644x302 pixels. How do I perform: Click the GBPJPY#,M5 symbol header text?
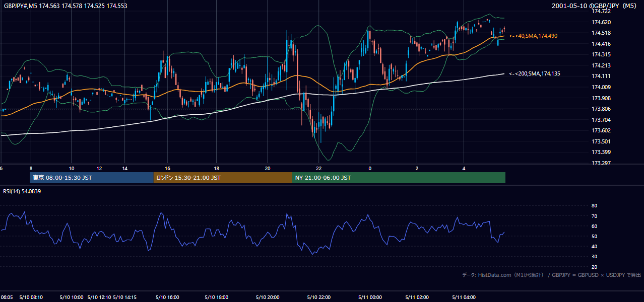point(65,6)
